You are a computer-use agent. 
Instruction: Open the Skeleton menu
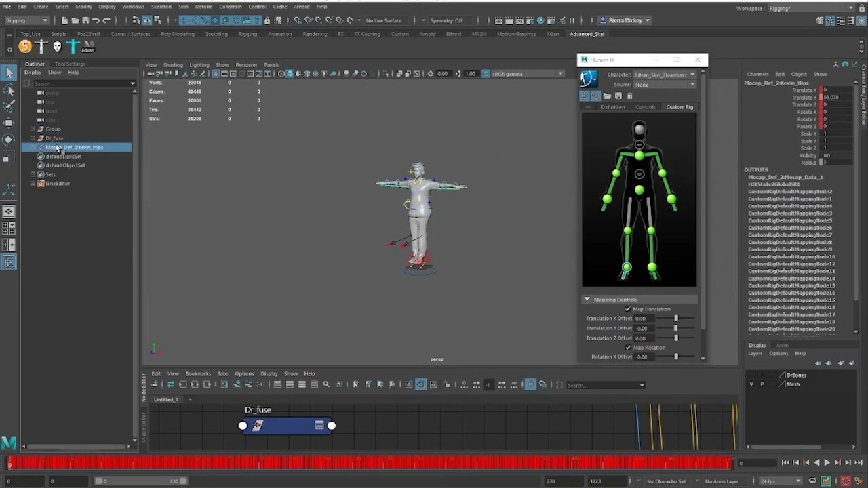tap(161, 7)
